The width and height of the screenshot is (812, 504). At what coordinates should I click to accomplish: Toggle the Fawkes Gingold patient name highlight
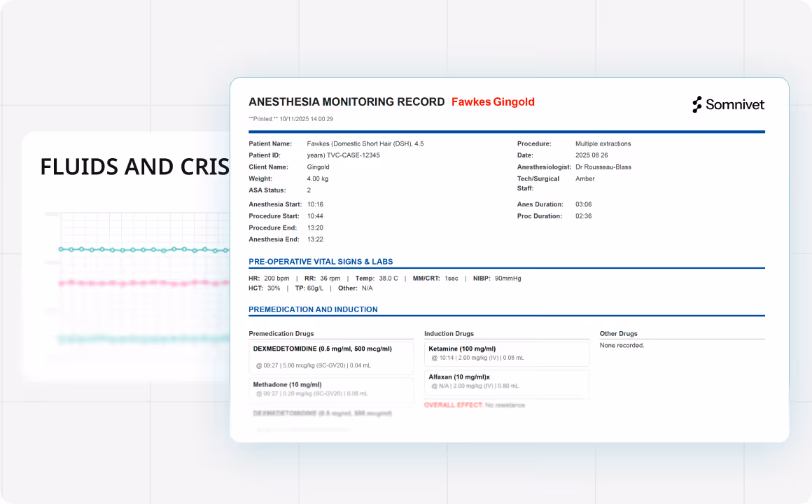tap(493, 101)
